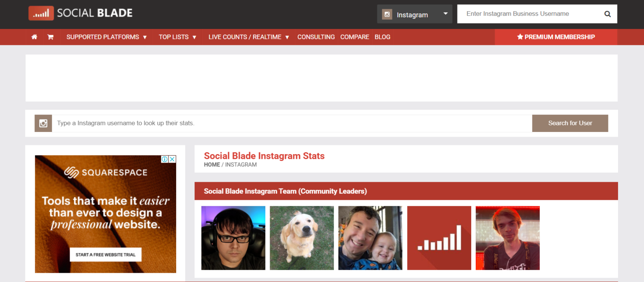Click the premium membership star icon
The height and width of the screenshot is (282, 644).
(520, 37)
